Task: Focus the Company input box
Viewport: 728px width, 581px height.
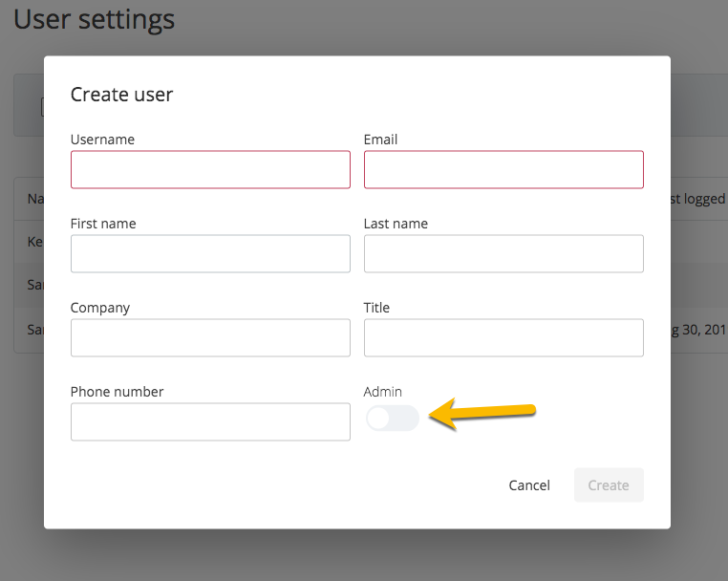Action: point(210,337)
